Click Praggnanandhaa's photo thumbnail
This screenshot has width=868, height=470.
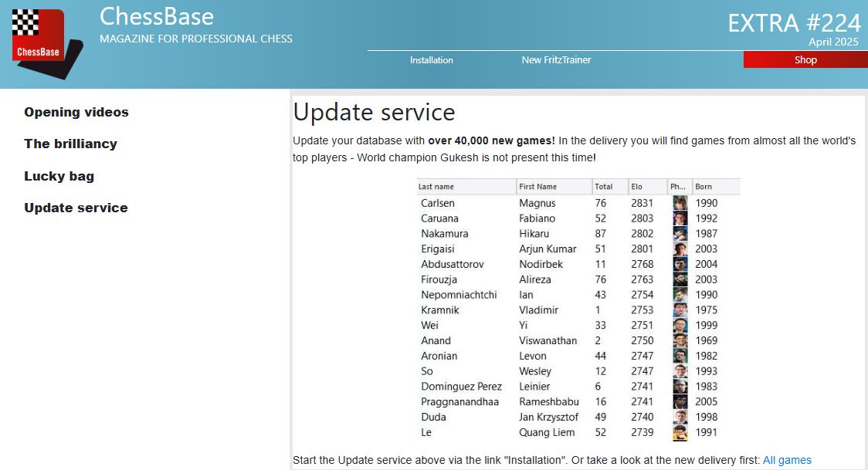tap(680, 401)
